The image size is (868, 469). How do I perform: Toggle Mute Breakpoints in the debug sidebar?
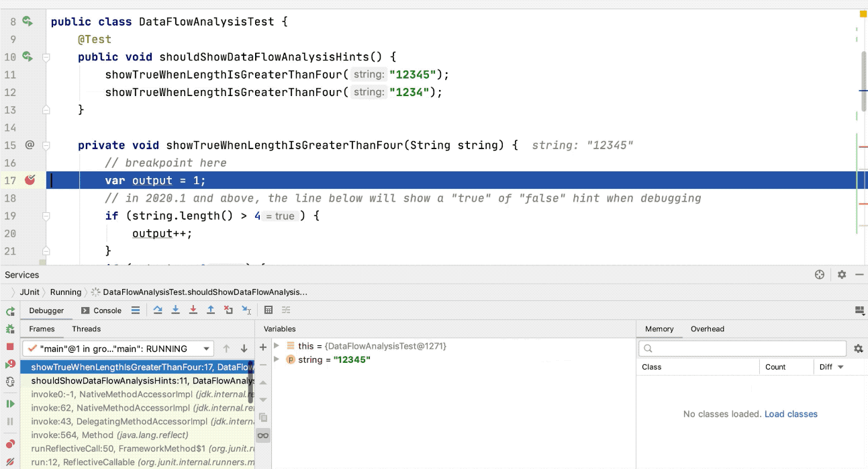click(10, 462)
